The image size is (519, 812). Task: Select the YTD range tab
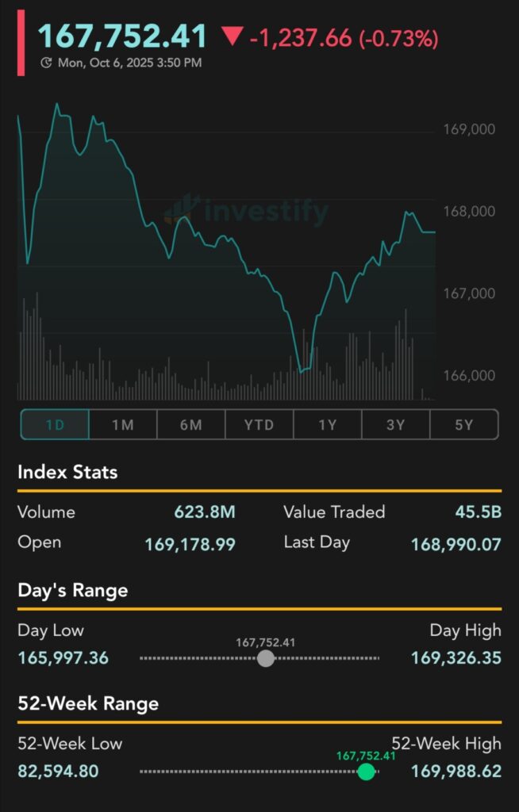click(x=259, y=425)
